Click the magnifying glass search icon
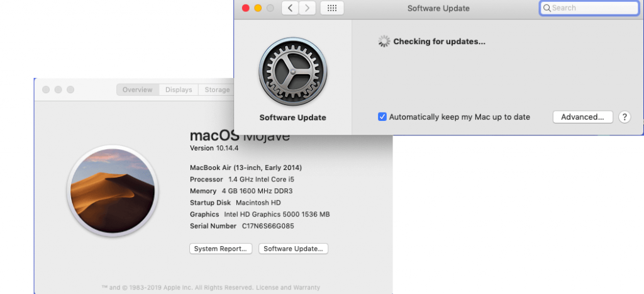The width and height of the screenshot is (644, 294). click(547, 8)
